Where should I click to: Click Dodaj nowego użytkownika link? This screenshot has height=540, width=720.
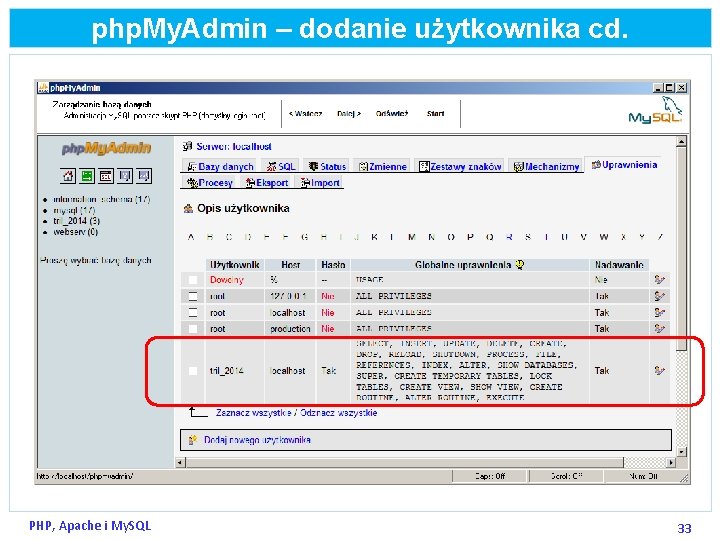257,440
